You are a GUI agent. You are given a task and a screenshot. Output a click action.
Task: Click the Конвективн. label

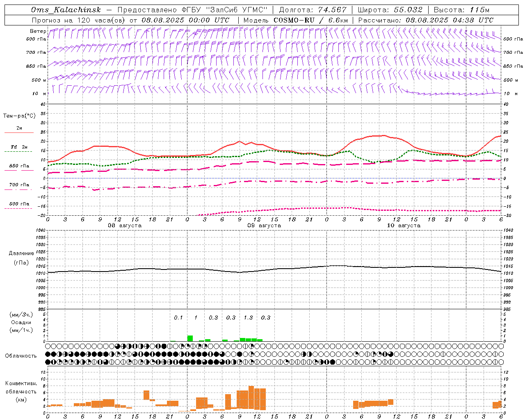pos(21,383)
